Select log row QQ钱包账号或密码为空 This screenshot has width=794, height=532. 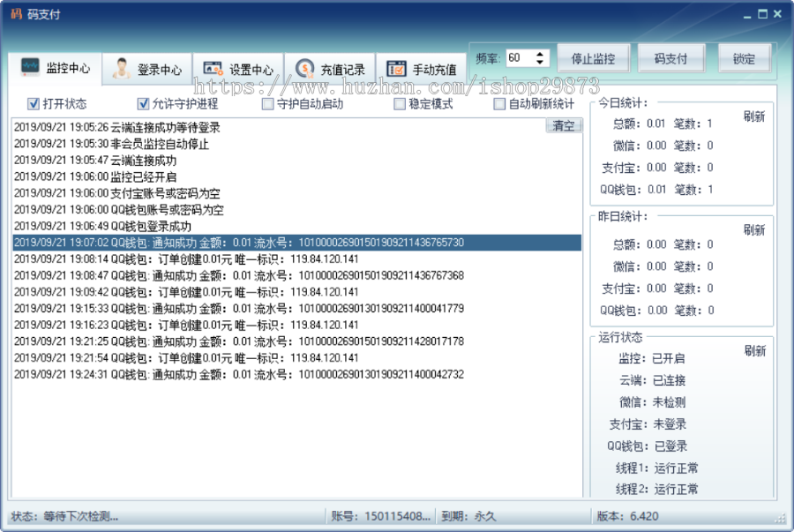pyautogui.click(x=296, y=210)
